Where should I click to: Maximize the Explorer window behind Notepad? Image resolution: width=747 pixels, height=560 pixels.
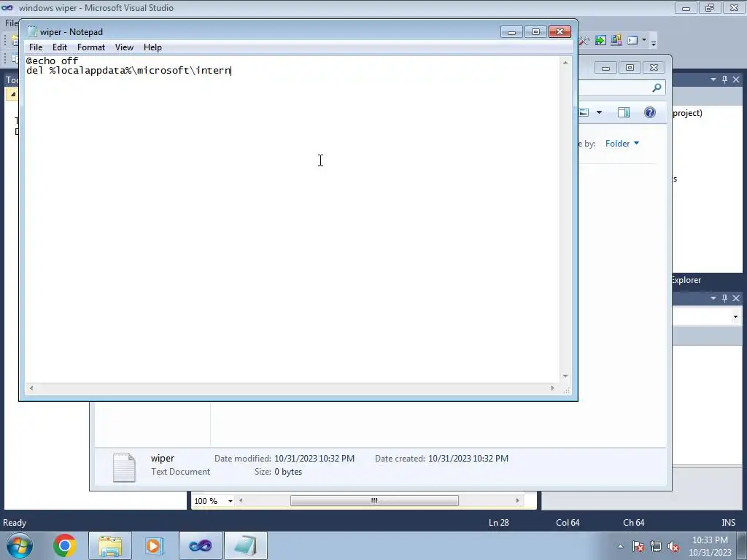tap(630, 68)
